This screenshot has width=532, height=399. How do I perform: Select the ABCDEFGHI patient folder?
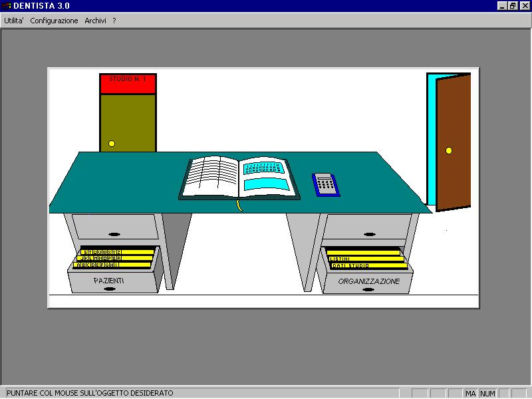tap(112, 265)
